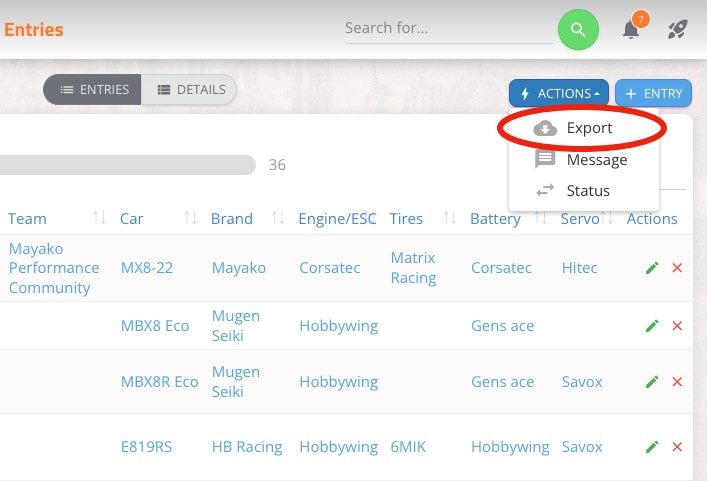The width and height of the screenshot is (707, 481).
Task: Open the MBX8 Eco car link
Action: (x=155, y=325)
